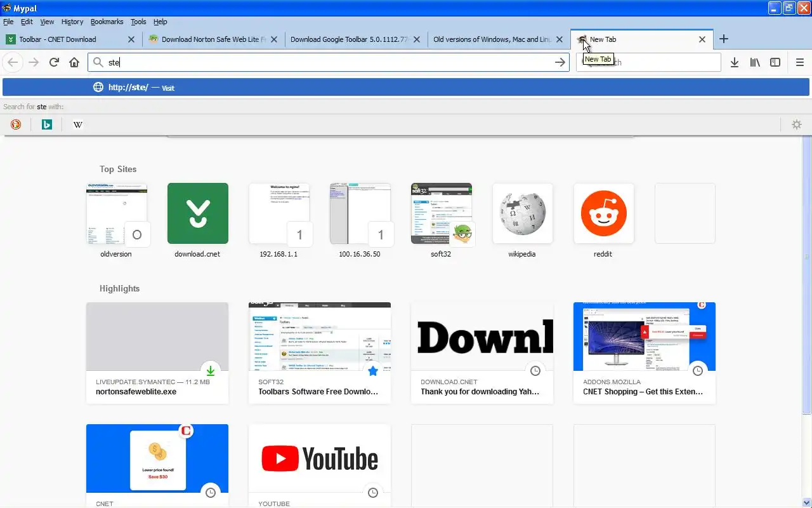Open the Help menu
Screen dimensions: 812x508
160,22
